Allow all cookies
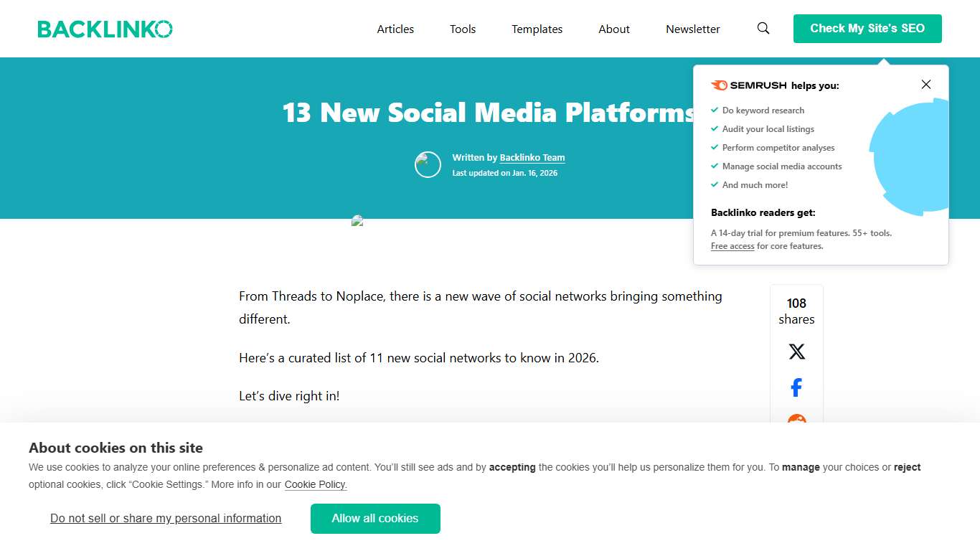 375,518
